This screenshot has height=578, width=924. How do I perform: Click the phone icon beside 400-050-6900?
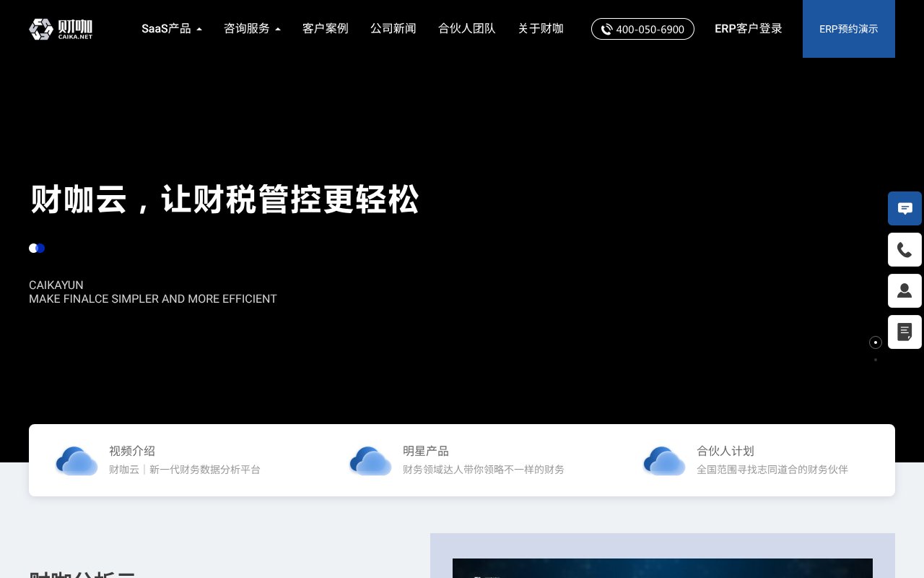(606, 30)
